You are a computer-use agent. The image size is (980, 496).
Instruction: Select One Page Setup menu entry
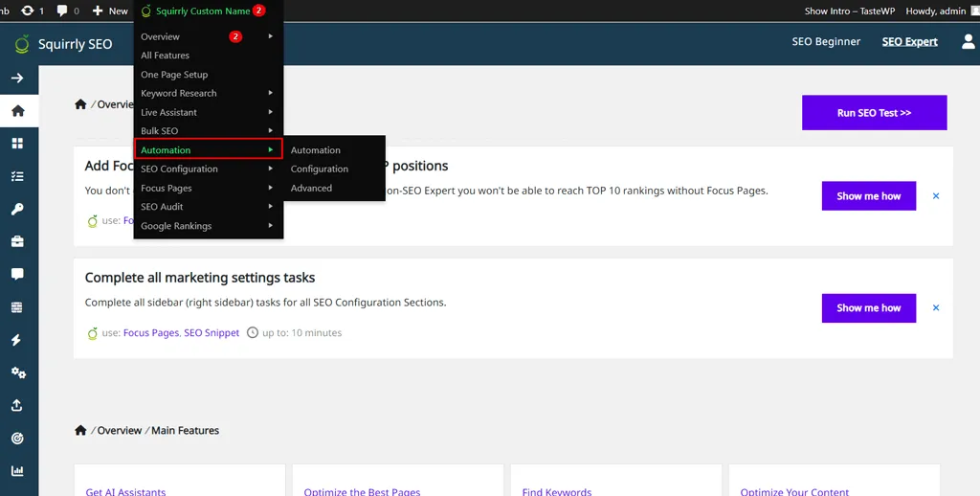coord(174,75)
